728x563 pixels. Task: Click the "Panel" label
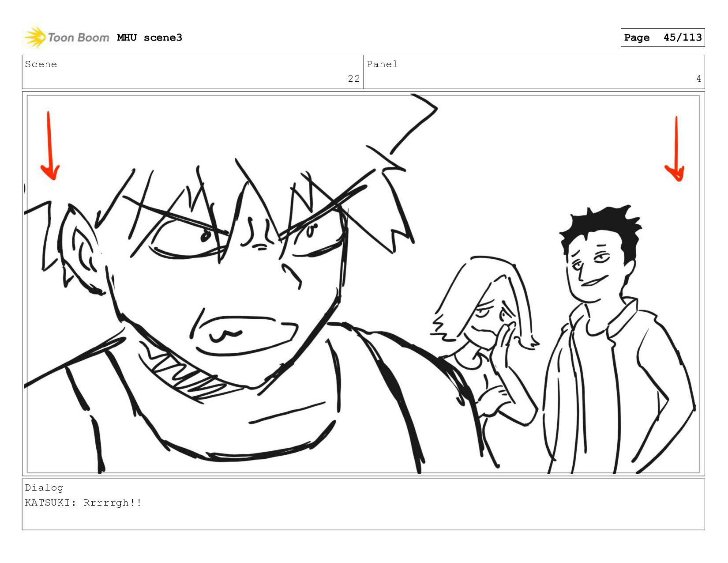(x=382, y=64)
